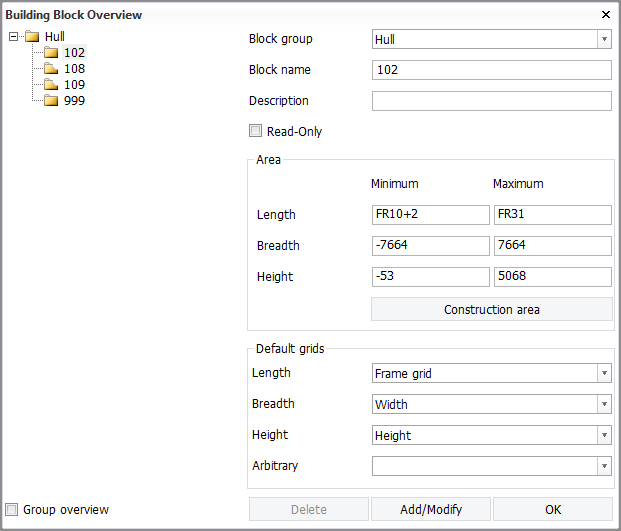Screen dimensions: 621x531
Task: Open the Length default grid dropdown
Action: (x=604, y=374)
